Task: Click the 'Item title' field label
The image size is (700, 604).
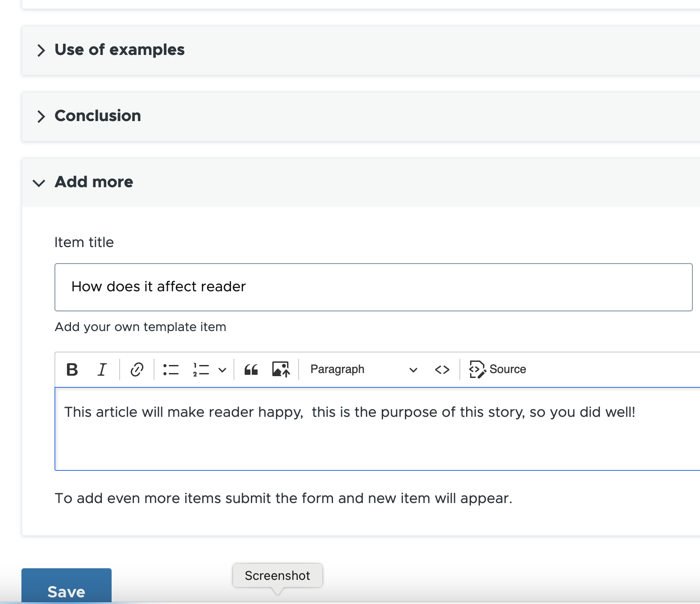Action: [84, 242]
